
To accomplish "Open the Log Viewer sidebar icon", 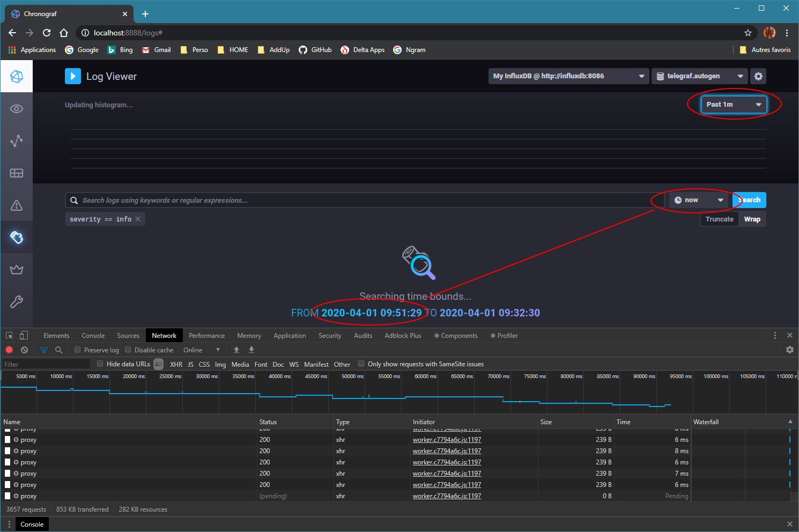I will [17, 237].
